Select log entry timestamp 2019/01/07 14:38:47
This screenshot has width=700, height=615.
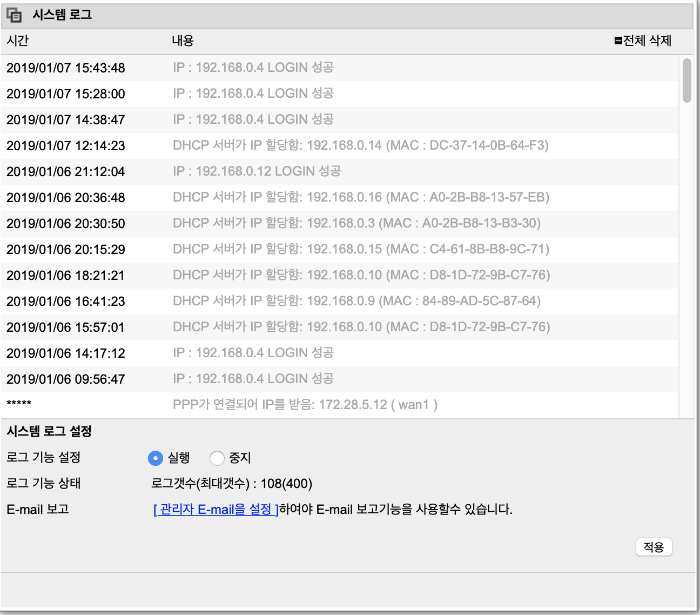coord(66,120)
